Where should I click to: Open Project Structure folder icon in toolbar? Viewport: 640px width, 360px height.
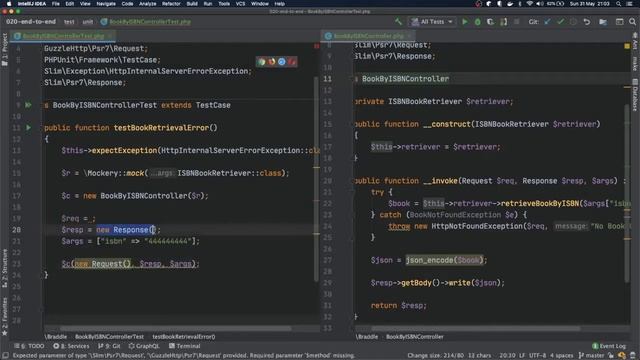click(603, 22)
